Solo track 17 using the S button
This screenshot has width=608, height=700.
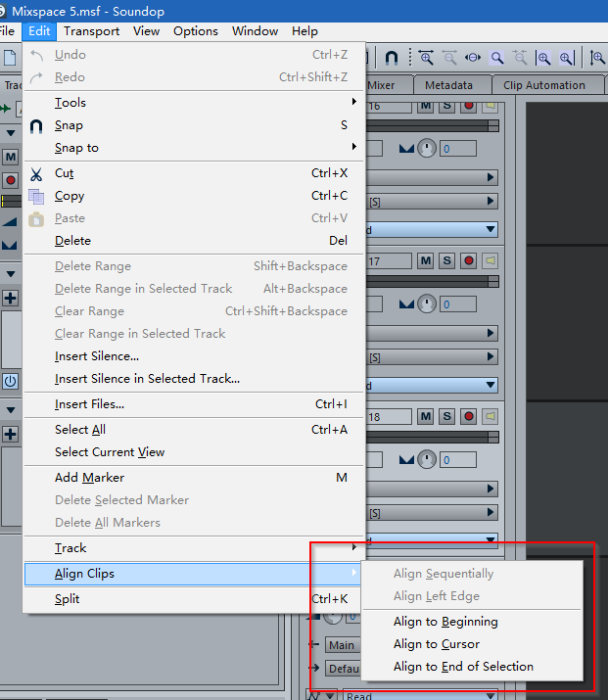tap(447, 260)
